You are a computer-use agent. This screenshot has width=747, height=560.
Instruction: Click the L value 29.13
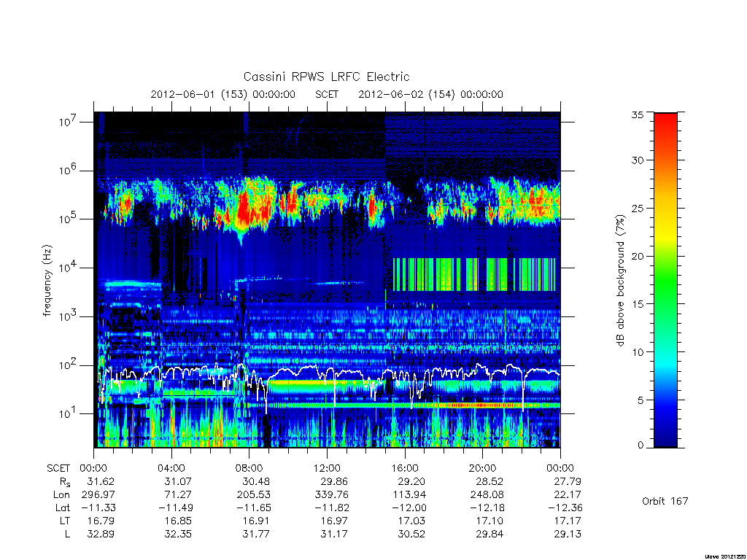coord(568,534)
